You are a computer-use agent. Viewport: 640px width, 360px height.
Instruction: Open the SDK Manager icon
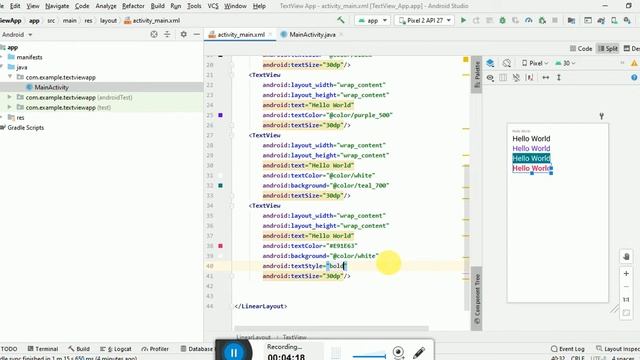tap(627, 20)
